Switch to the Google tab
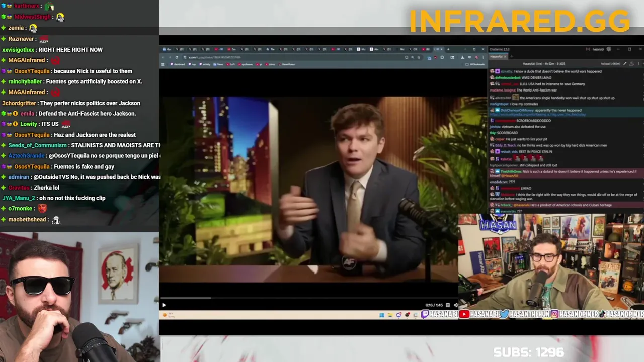644x362 pixels. [167, 49]
